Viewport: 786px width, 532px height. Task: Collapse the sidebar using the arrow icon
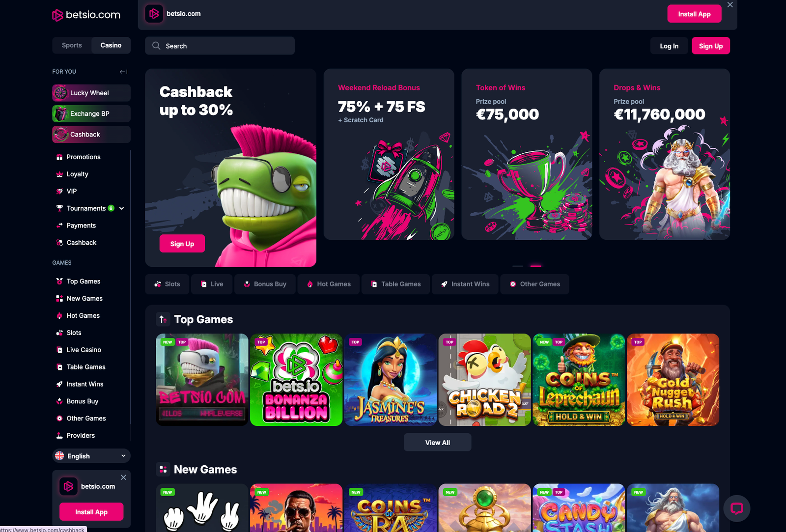click(123, 72)
